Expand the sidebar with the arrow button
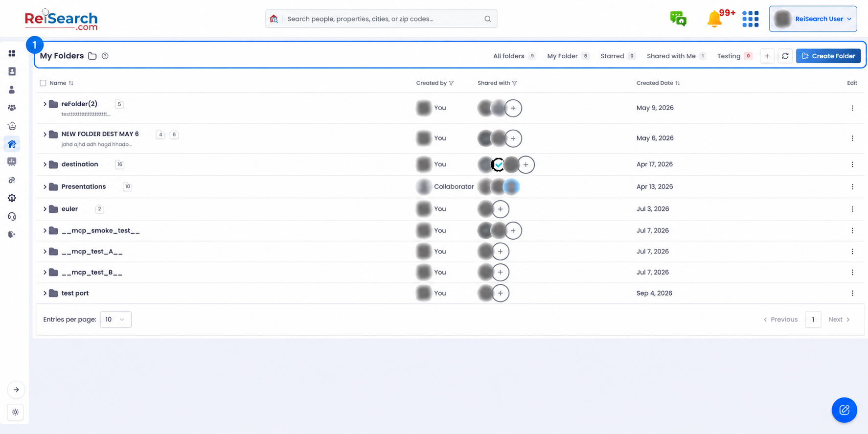This screenshot has width=868, height=434. (16, 390)
